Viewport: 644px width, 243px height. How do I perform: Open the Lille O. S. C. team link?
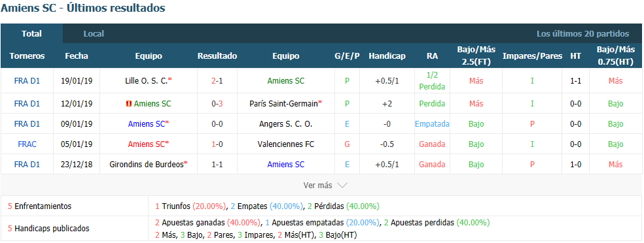[x=146, y=81]
